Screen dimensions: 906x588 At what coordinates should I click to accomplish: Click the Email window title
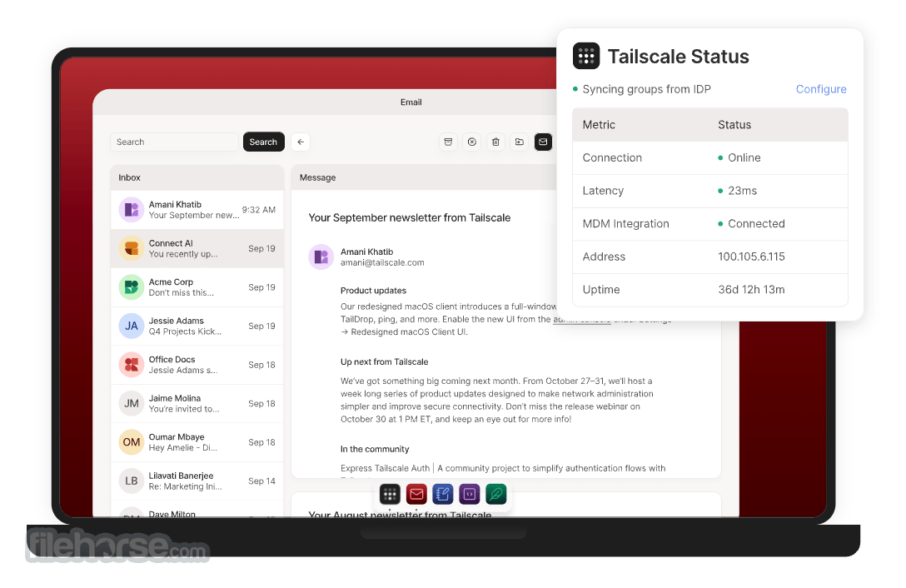411,102
